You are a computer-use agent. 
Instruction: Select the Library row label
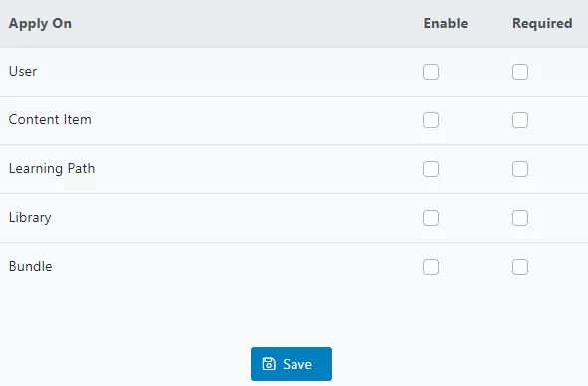coord(30,218)
